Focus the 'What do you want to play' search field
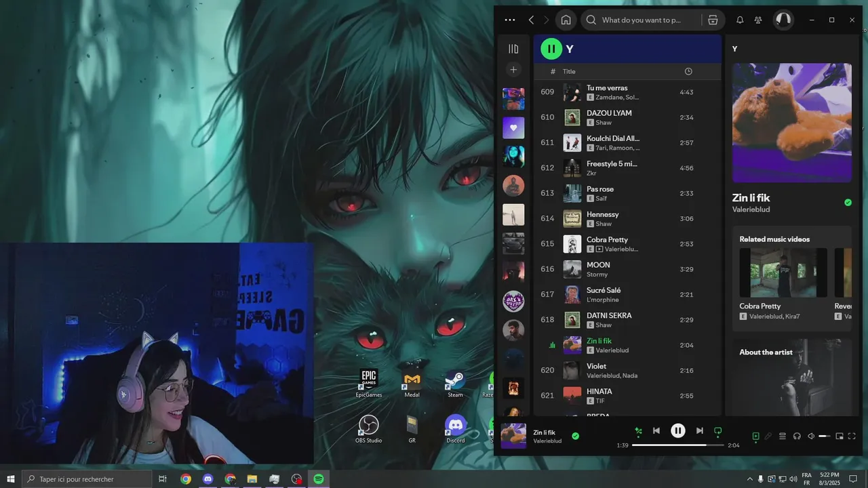This screenshot has width=868, height=488. (641, 20)
